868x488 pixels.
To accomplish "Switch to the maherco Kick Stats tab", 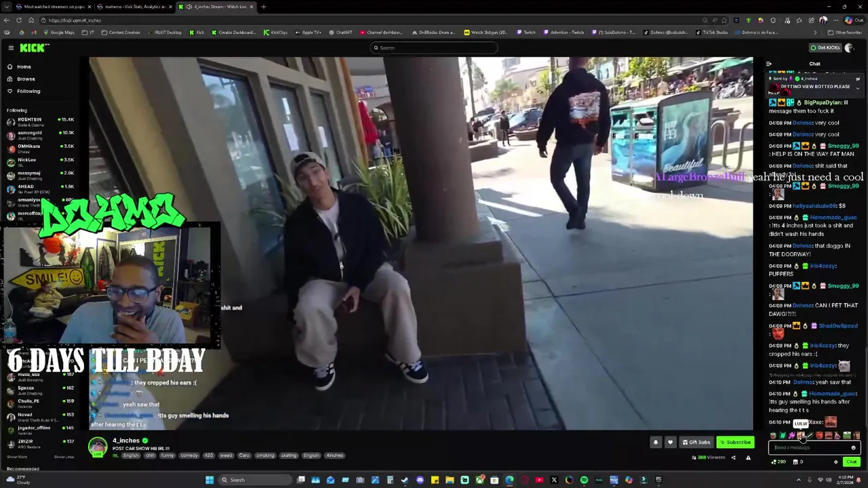I will click(133, 7).
